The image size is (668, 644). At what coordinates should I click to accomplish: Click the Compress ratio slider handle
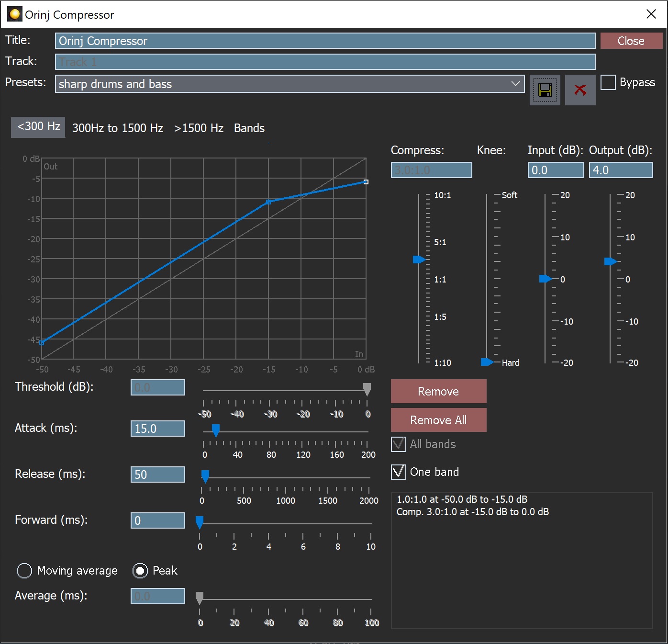coord(419,260)
